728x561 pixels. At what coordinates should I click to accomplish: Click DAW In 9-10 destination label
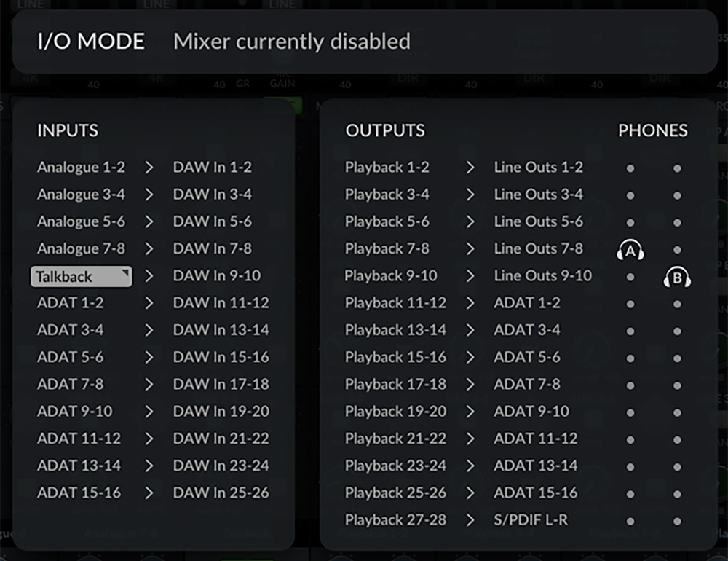click(x=216, y=276)
